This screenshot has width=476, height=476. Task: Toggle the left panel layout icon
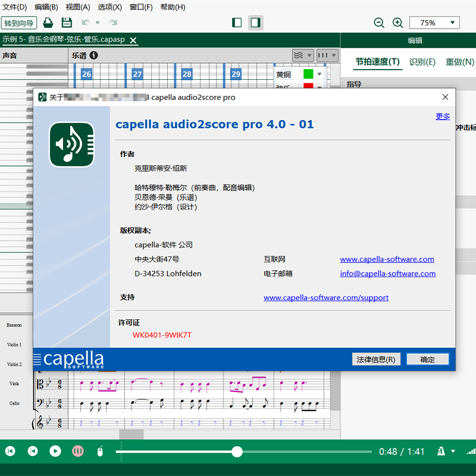click(237, 23)
